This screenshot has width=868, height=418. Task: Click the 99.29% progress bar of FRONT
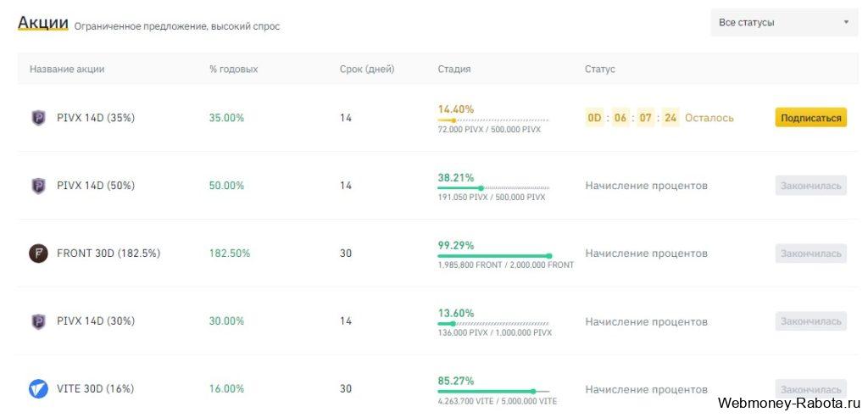[x=494, y=256]
